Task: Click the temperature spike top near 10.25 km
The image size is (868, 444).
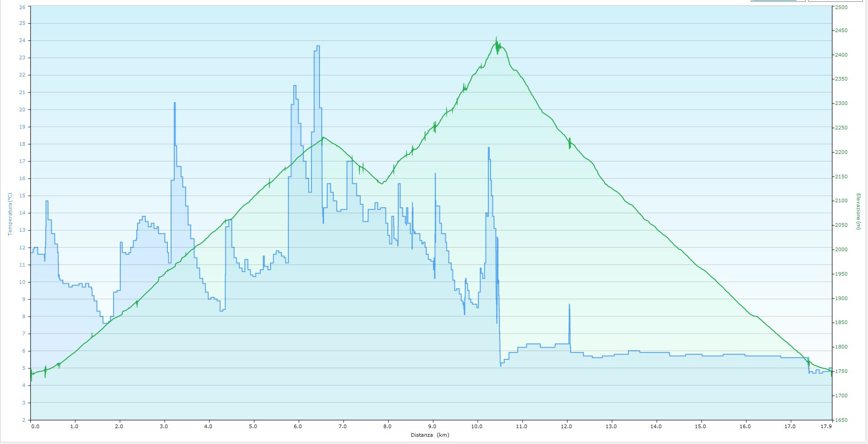Action: click(x=489, y=148)
